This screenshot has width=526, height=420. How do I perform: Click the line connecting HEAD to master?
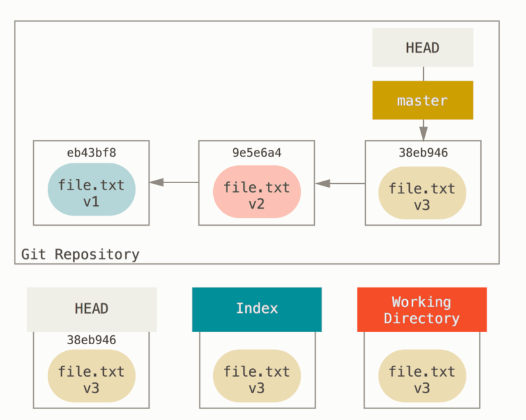pyautogui.click(x=423, y=74)
